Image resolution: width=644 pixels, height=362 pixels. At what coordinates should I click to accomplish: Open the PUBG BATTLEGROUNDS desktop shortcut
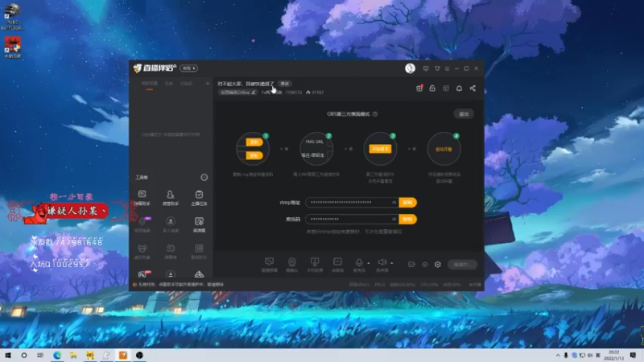coord(12,15)
